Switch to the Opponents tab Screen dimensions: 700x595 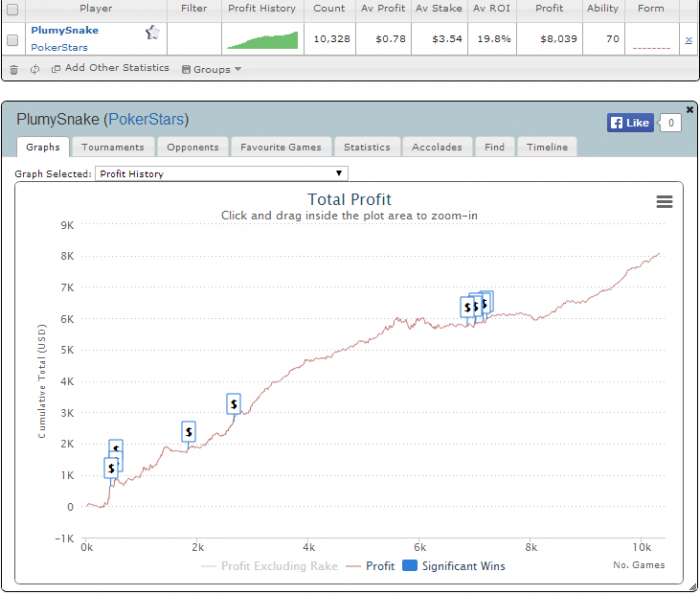(x=193, y=147)
